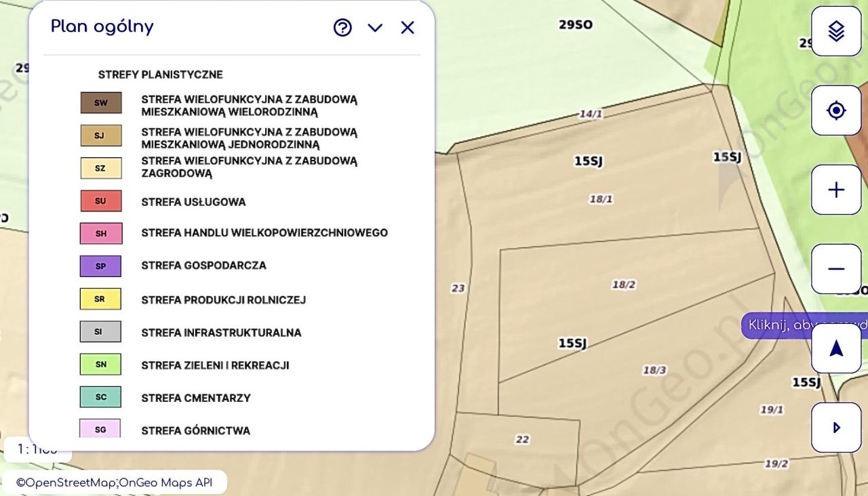This screenshot has height=496, width=868.
Task: Click the SN green legend swatch
Action: point(101,365)
